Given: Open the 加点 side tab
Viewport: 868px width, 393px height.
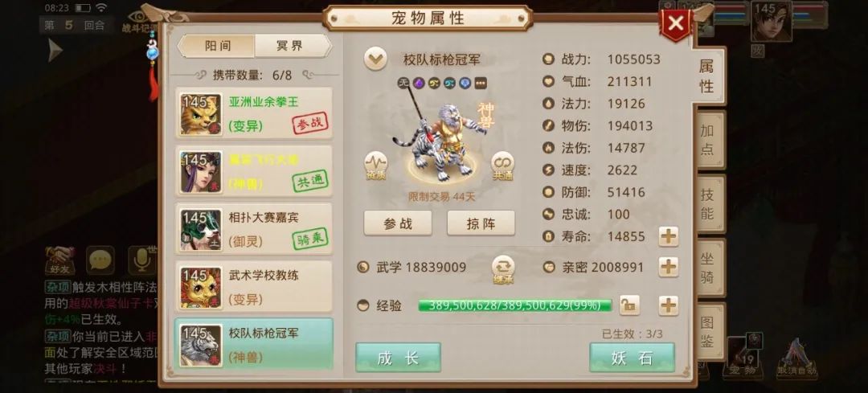Looking at the screenshot, I should [x=707, y=140].
